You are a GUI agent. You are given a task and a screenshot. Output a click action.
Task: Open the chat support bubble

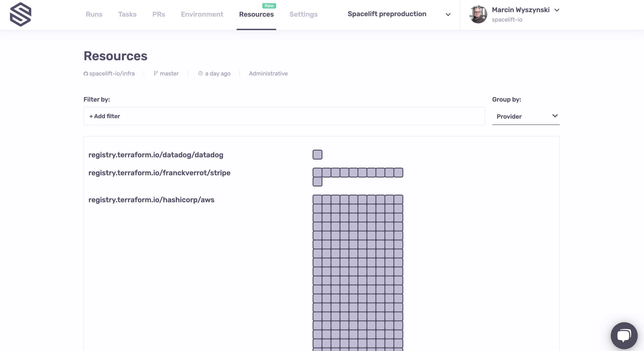[x=624, y=335]
